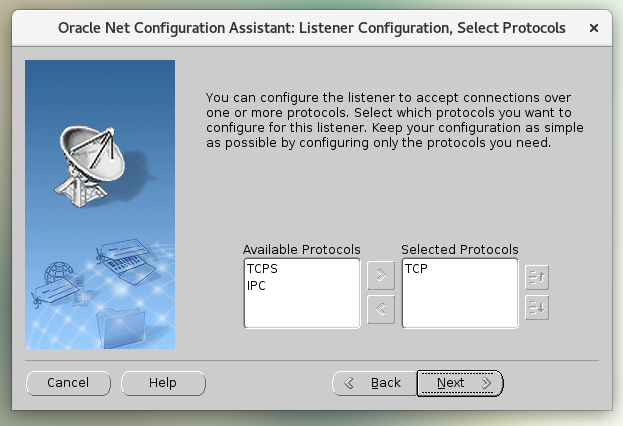623x426 pixels.
Task: Close the Oracle Net Configuration Assistant window
Action: pos(594,28)
